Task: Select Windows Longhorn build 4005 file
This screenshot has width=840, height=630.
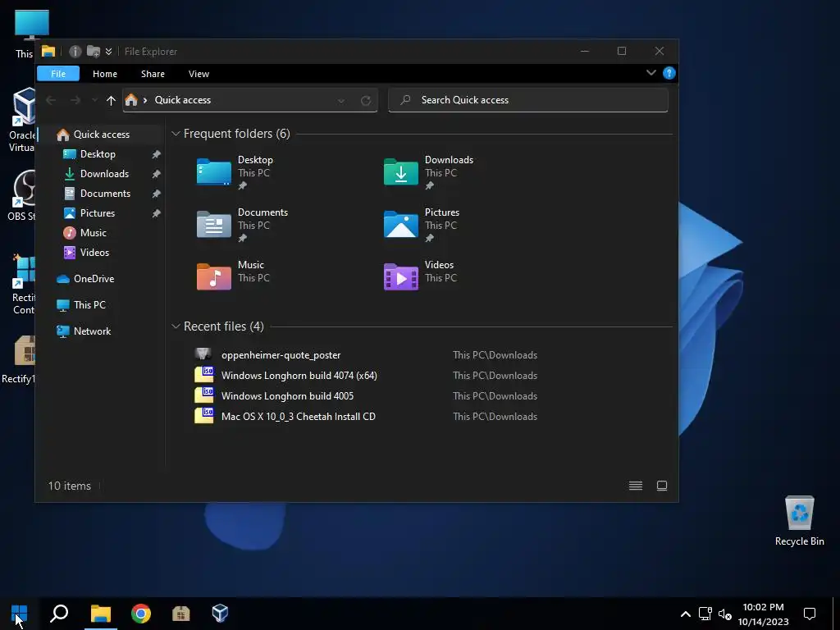Action: [287, 396]
